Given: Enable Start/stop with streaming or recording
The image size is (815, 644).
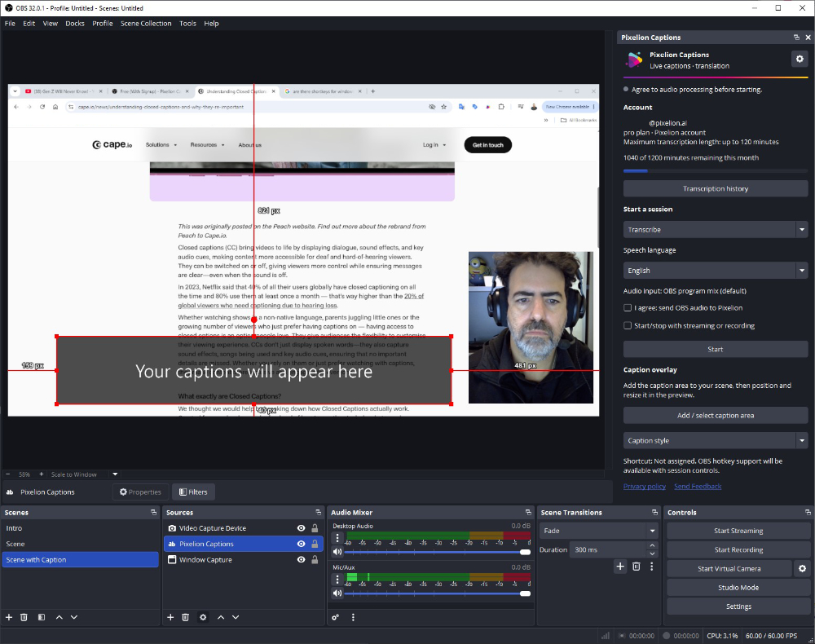Looking at the screenshot, I should 628,325.
